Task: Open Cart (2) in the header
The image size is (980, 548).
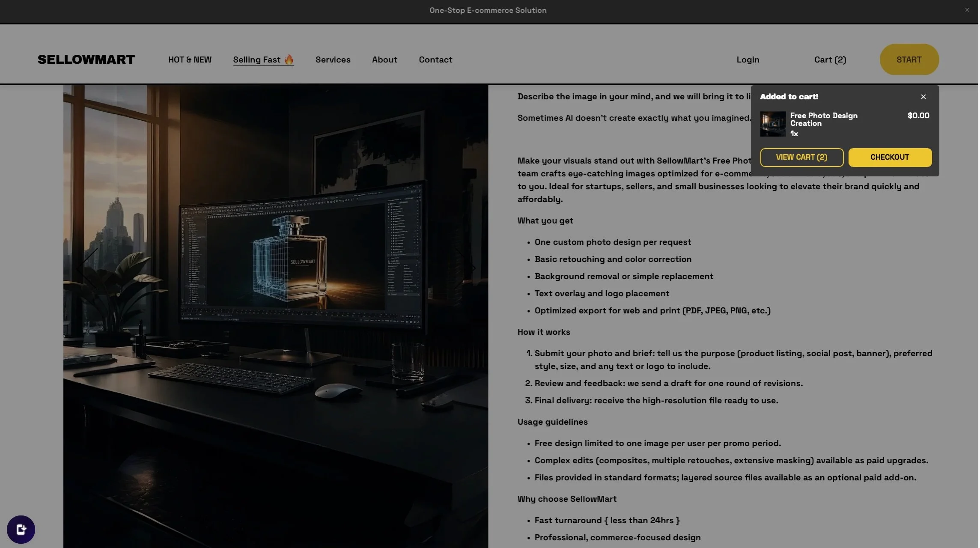Action: pos(830,60)
